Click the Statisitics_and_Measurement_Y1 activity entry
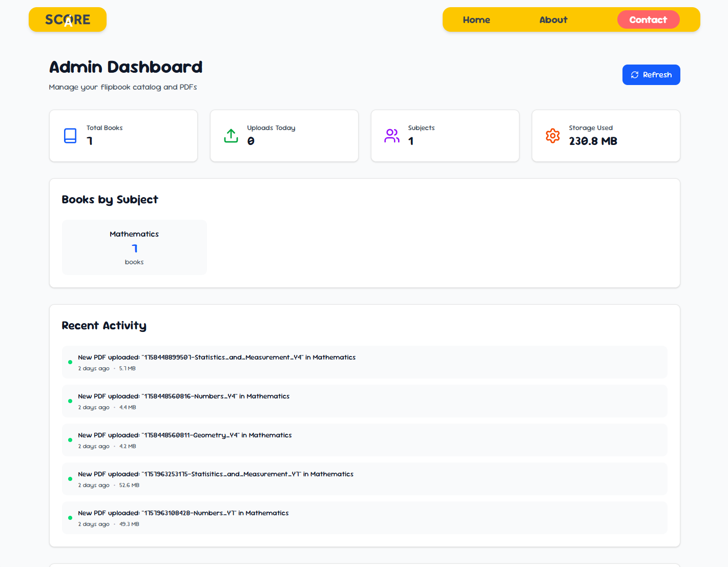Viewport: 728px width, 567px height. coord(364,479)
